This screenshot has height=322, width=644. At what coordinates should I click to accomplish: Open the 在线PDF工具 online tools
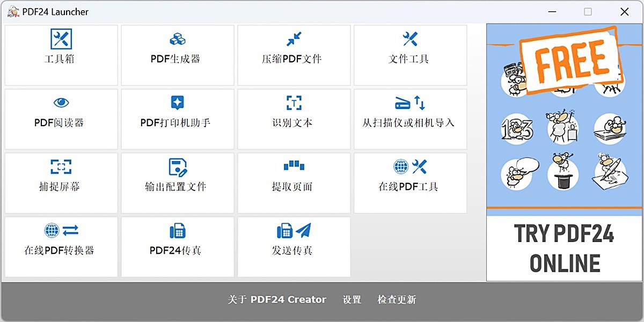[409, 182]
